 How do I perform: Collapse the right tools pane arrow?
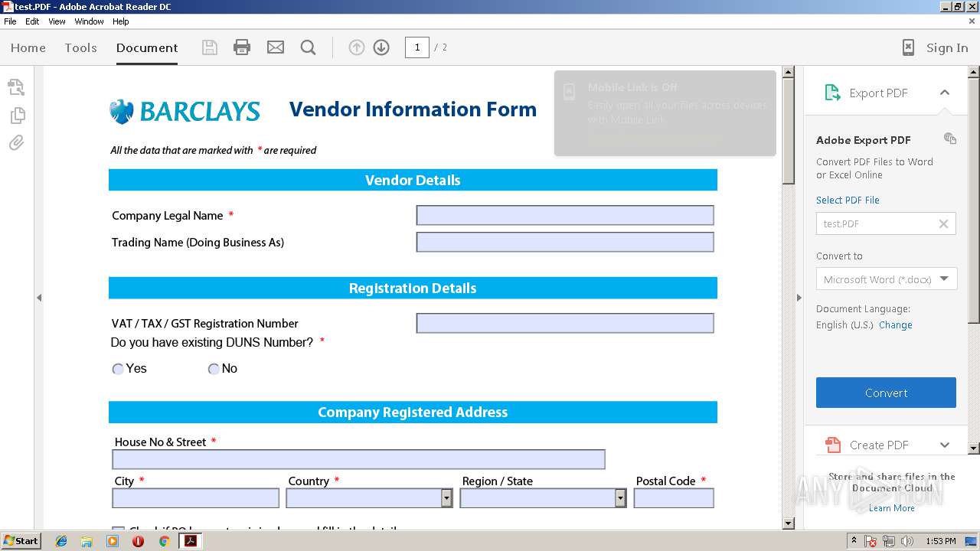[799, 298]
